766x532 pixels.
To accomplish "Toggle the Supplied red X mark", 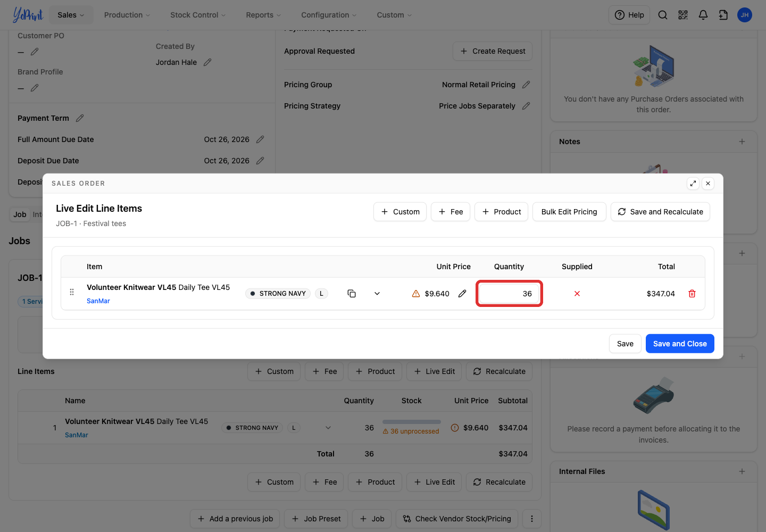I will click(577, 294).
